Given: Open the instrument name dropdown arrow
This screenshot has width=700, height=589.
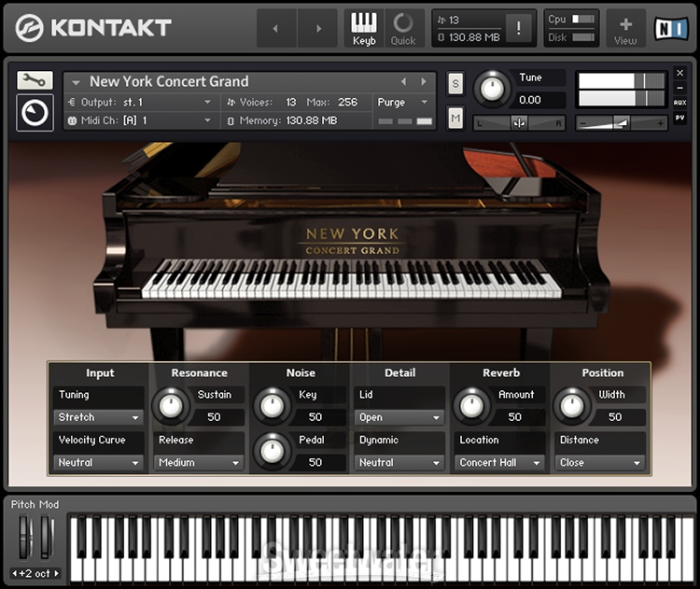Looking at the screenshot, I should pos(76,83).
